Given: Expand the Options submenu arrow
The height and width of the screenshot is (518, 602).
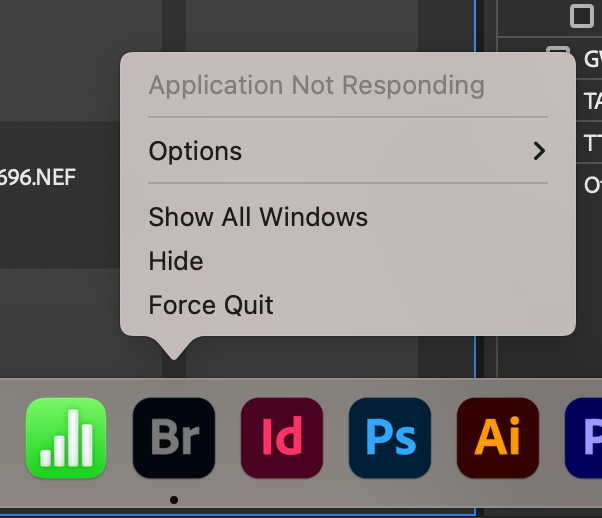Looking at the screenshot, I should click(539, 151).
